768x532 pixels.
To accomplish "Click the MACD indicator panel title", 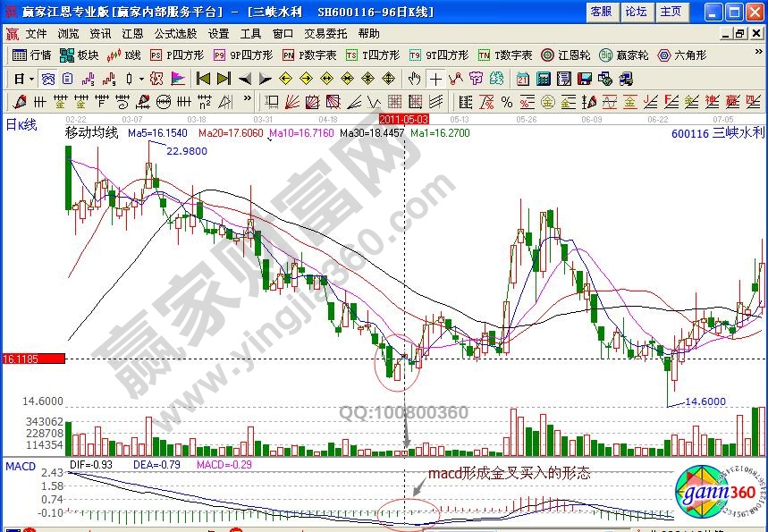I will click(21, 467).
